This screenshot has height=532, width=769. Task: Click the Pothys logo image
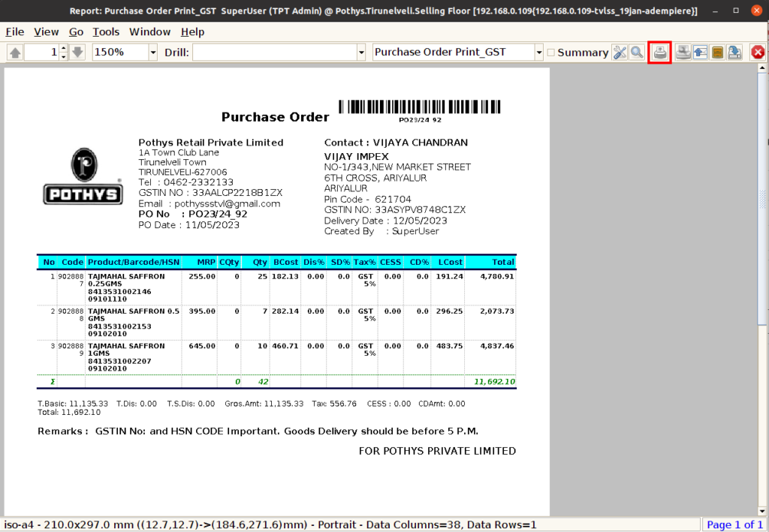[83, 176]
